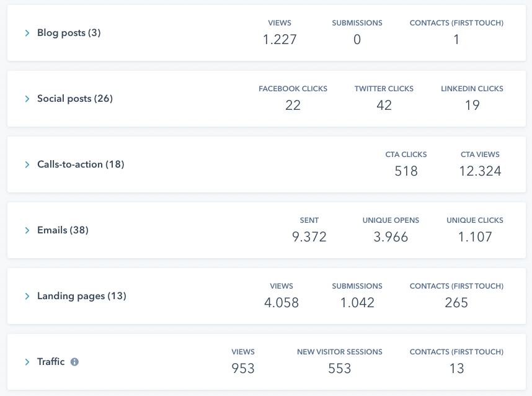Screen dimensions: 532x396
Task: Click the Unique Opens value 3.966
Action: coord(391,237)
